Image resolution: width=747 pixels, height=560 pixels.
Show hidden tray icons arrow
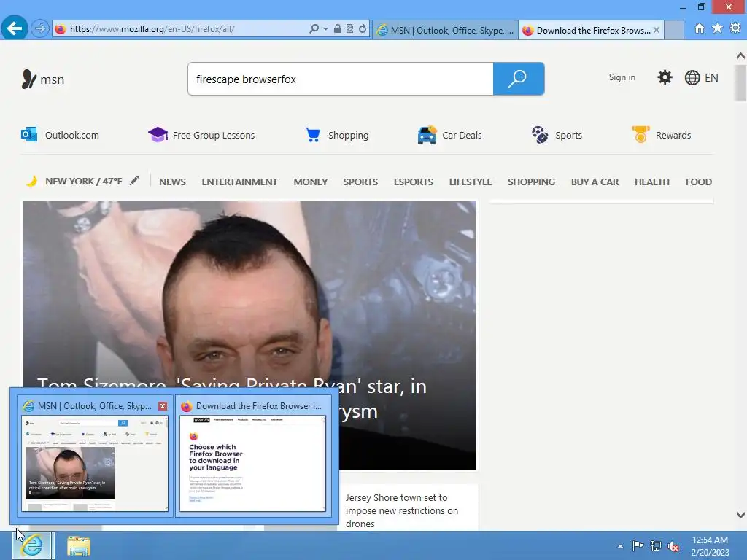point(620,546)
